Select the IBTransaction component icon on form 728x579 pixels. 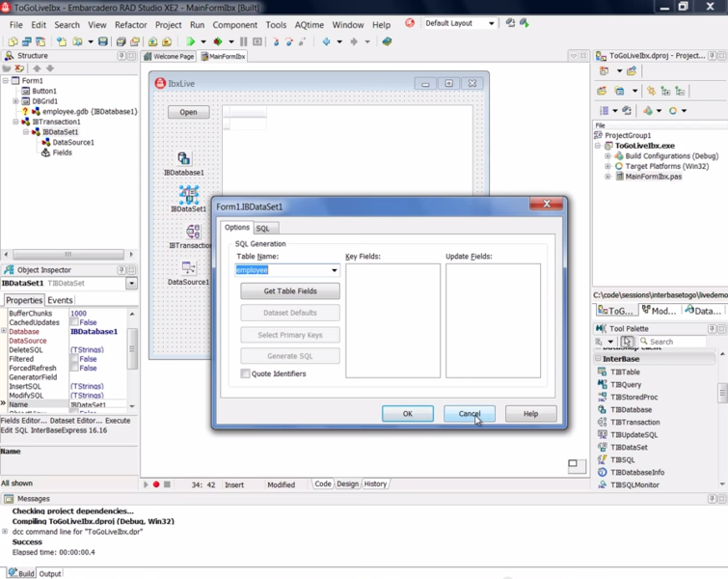click(x=193, y=231)
